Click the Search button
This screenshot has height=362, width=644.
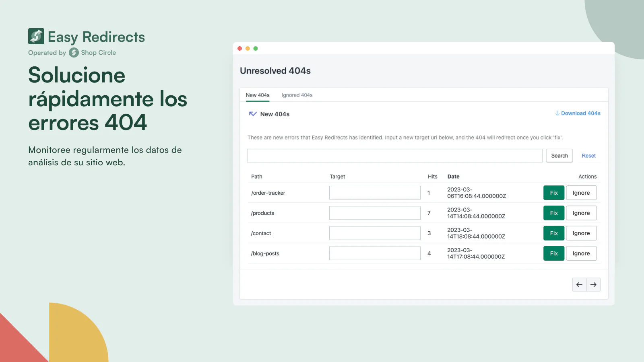[559, 156]
